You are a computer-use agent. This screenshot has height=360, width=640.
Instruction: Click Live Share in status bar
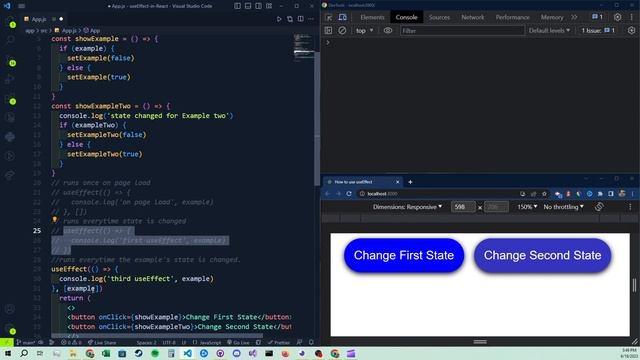click(102, 342)
